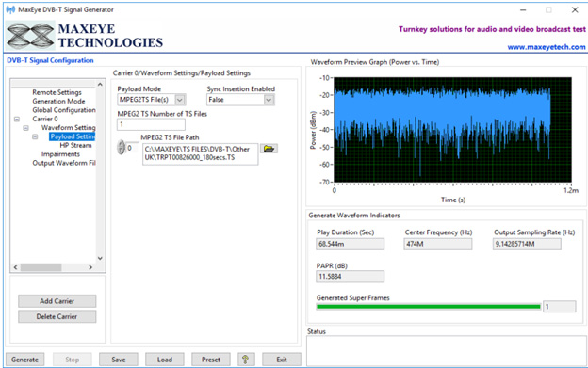This screenshot has width=588, height=368.
Task: Click the signal generator title bar icon
Action: click(x=10, y=9)
